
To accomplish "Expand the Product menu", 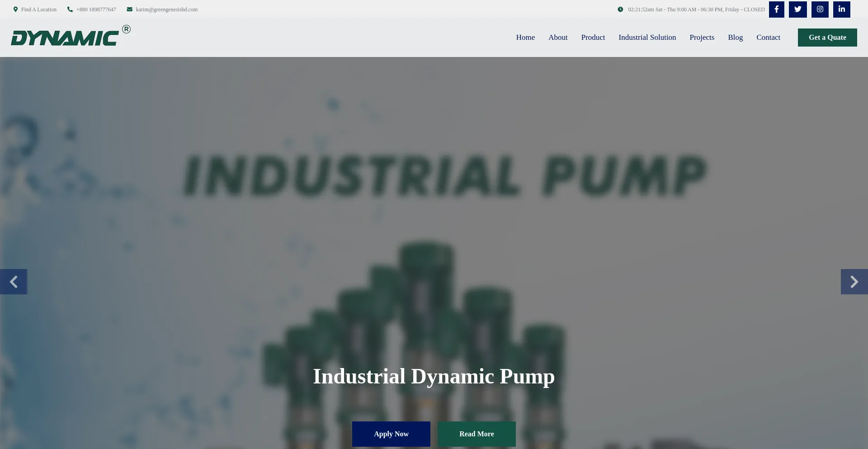I will [593, 38].
